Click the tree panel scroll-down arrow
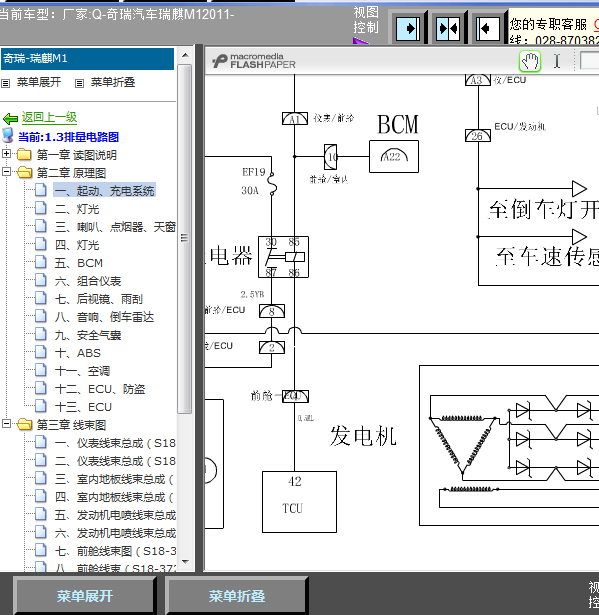The height and width of the screenshot is (615, 599). point(185,563)
